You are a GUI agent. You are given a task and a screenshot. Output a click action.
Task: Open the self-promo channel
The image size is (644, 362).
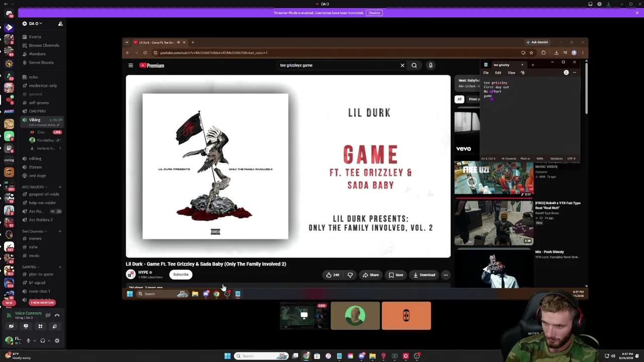point(39,103)
